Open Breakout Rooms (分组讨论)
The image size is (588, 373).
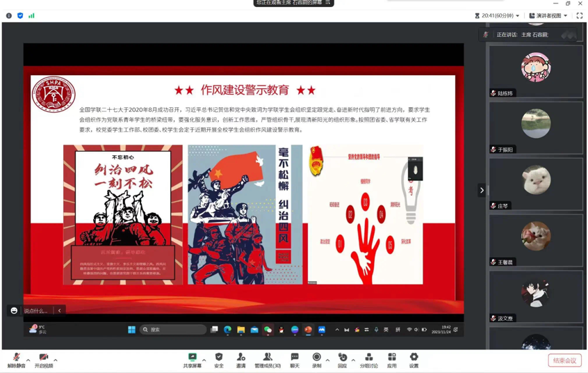pyautogui.click(x=368, y=359)
